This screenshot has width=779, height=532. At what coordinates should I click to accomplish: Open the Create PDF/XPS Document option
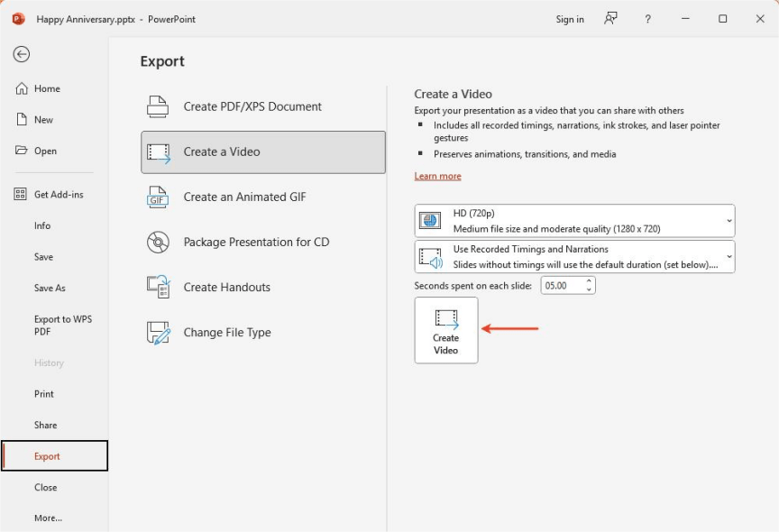pos(252,106)
